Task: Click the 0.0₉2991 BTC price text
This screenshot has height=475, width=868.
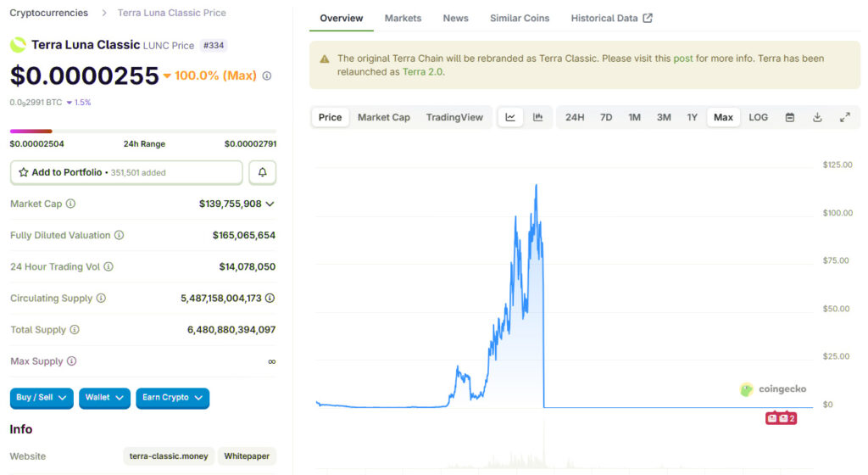Action: [36, 103]
